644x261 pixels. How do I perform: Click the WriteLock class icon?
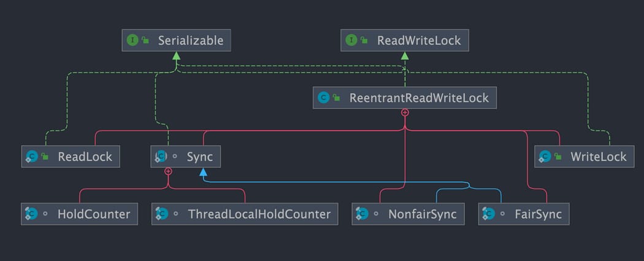[x=545, y=156]
